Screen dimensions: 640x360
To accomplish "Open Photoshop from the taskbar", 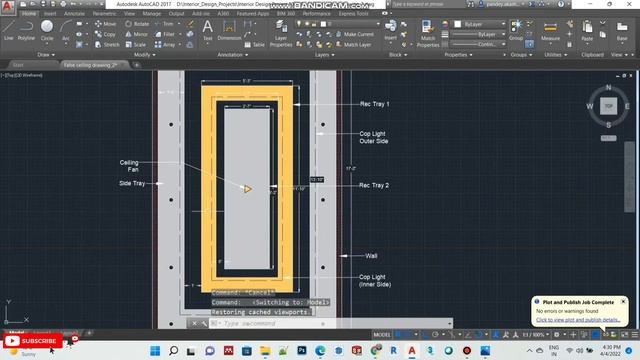I will point(302,351).
